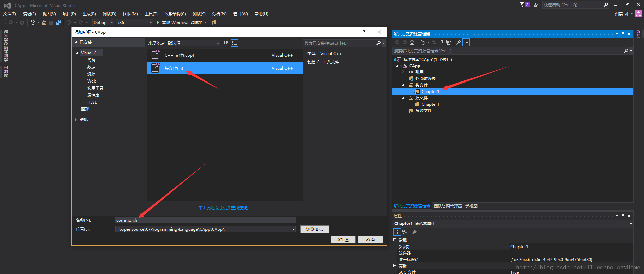Viewport: 644px width, 274px height.
Task: Open the x86 platform dropdown
Action: tap(150, 23)
